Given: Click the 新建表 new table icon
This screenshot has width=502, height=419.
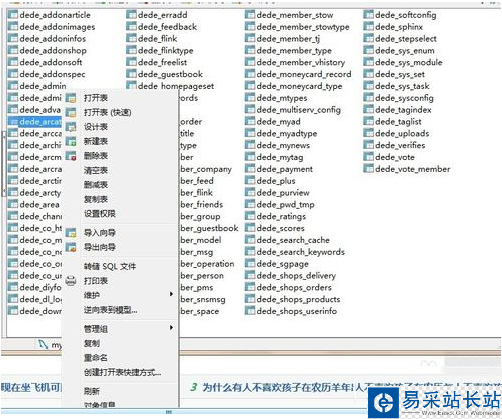Looking at the screenshot, I should [71, 141].
